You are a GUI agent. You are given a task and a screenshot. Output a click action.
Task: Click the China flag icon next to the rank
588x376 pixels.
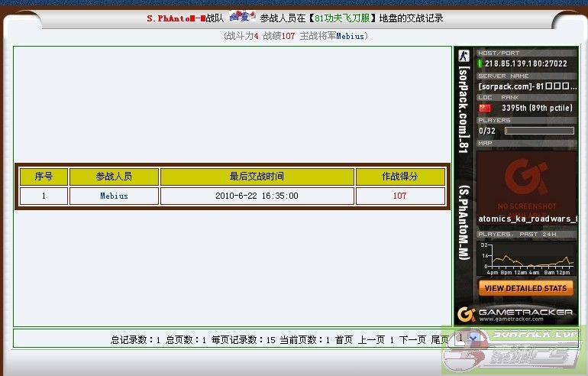(x=484, y=109)
